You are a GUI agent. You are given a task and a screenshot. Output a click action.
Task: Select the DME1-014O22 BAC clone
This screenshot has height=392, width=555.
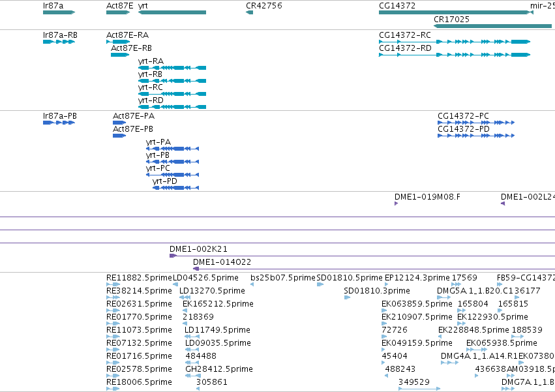point(374,269)
